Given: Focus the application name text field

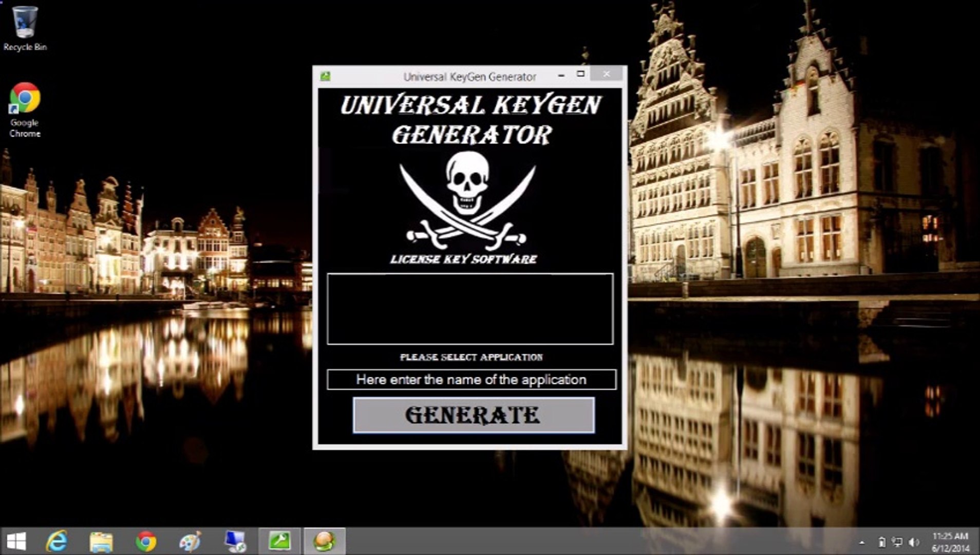Looking at the screenshot, I should [x=471, y=380].
